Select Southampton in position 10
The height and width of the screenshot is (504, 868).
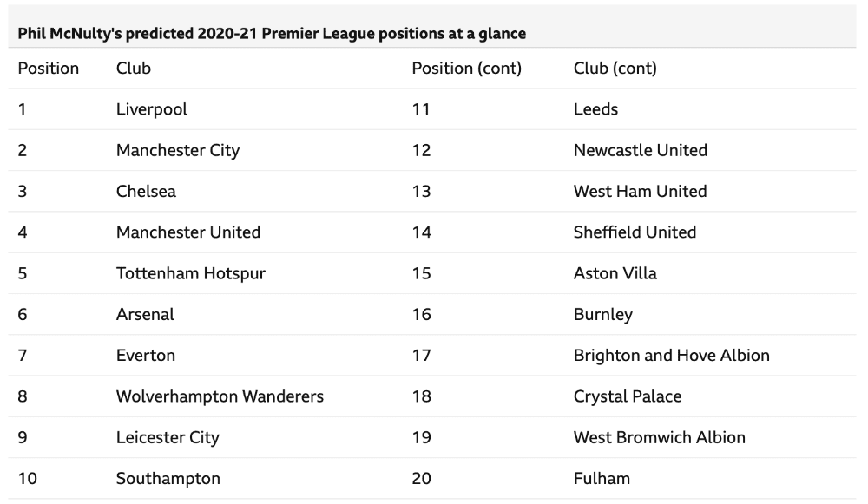click(x=168, y=479)
